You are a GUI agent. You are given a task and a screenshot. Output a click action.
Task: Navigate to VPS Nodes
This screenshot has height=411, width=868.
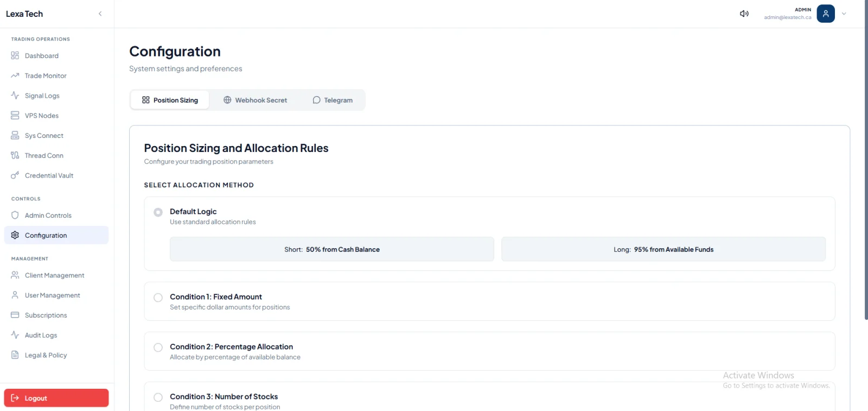coord(56,116)
